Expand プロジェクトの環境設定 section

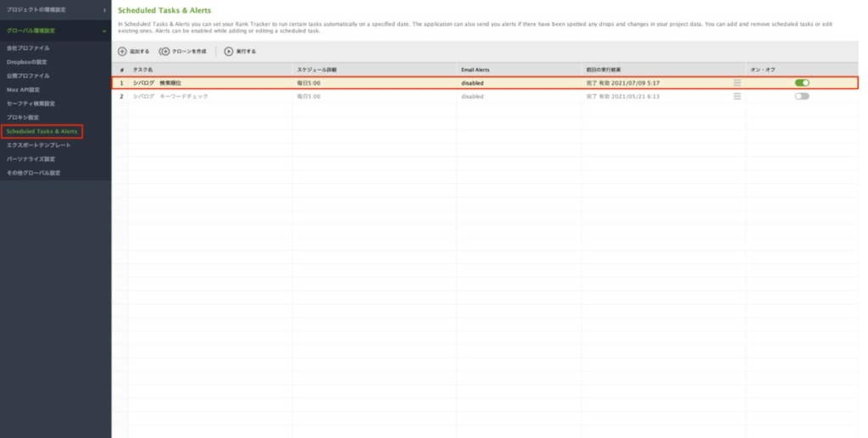(x=55, y=10)
